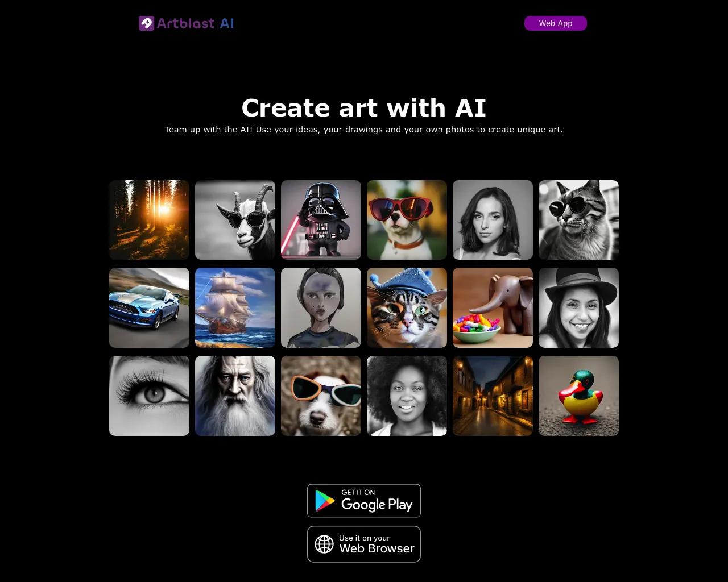Open the blue Mustang car image
The height and width of the screenshot is (582, 728).
(x=149, y=307)
